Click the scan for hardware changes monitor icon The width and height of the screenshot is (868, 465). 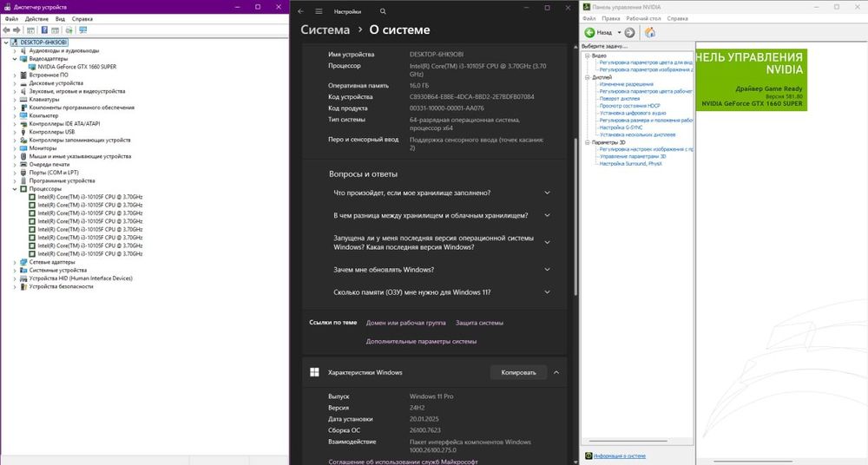click(83, 29)
